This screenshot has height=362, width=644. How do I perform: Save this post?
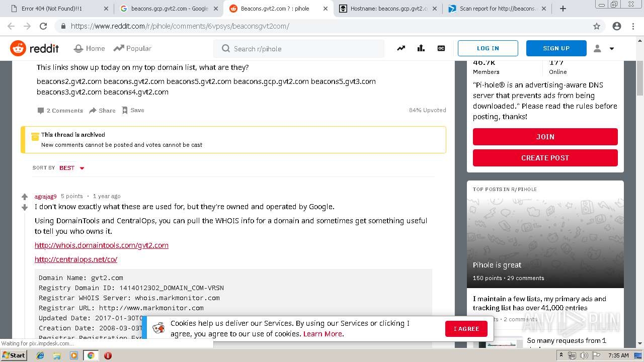(133, 110)
